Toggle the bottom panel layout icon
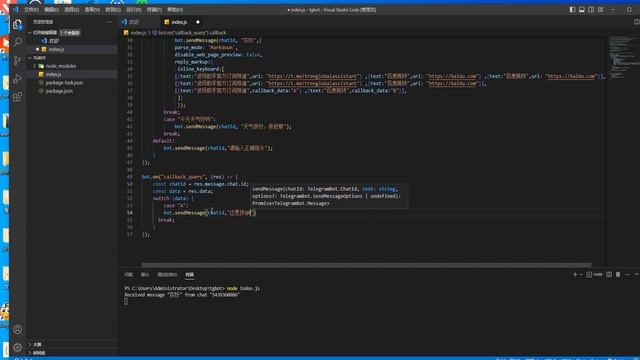Image resolution: width=640 pixels, height=360 pixels. (582, 9)
